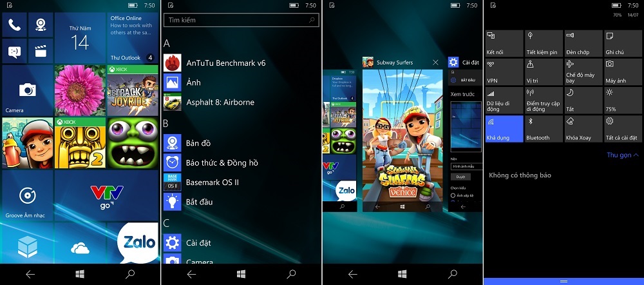Toggle the VPN quick action
The width and height of the screenshot is (644, 285).
coord(504,72)
